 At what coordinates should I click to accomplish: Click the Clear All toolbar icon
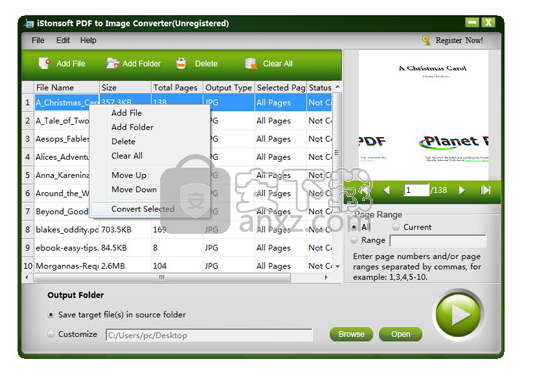point(251,64)
